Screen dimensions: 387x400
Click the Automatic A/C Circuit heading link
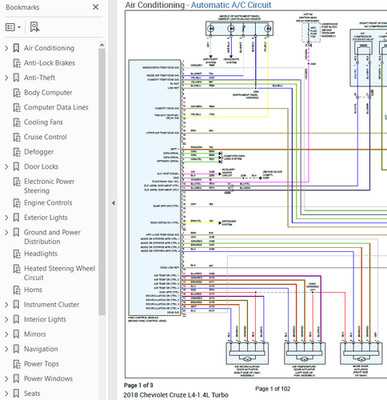point(231,5)
